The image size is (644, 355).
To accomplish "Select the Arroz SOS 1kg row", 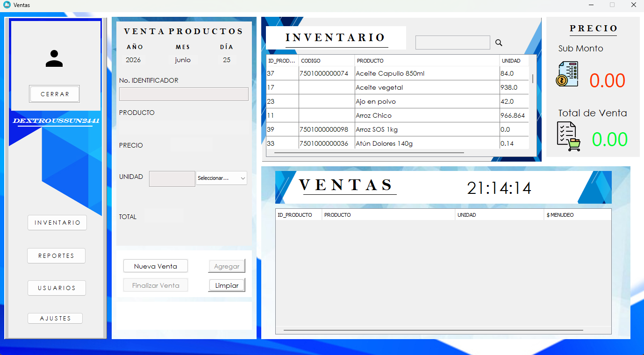I will click(397, 129).
